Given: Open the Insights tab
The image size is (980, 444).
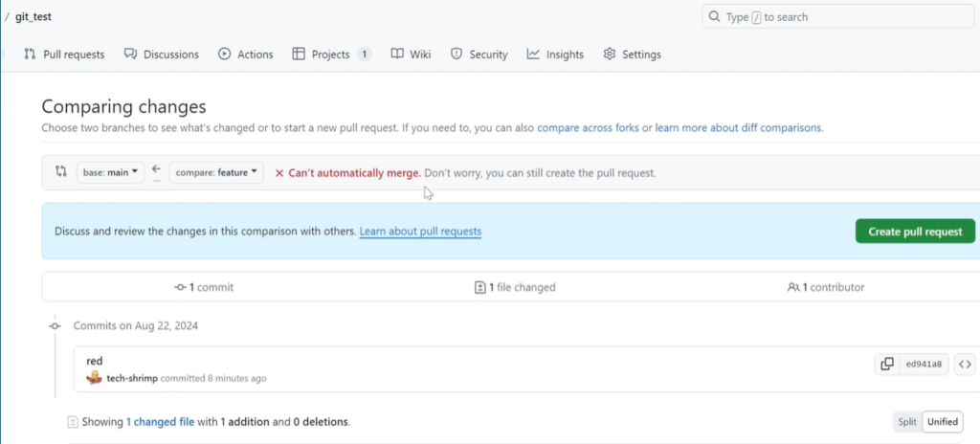Looking at the screenshot, I should coord(555,55).
